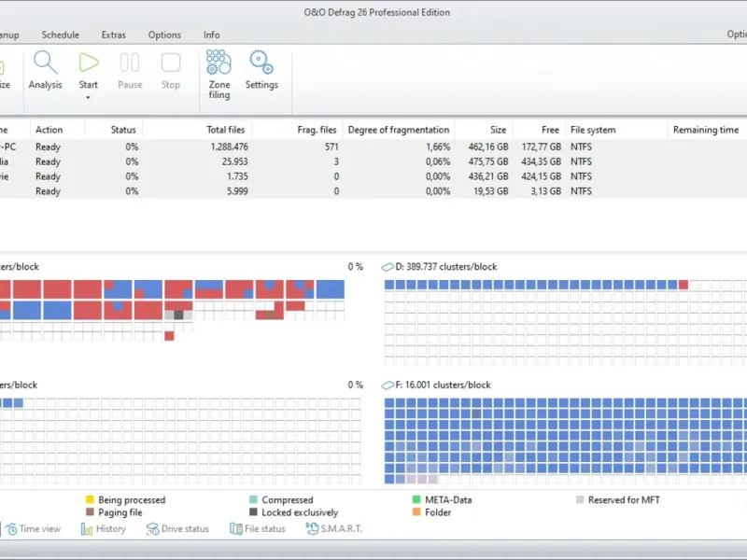
Task: Click the brown Paging file legend swatch
Action: click(x=90, y=512)
